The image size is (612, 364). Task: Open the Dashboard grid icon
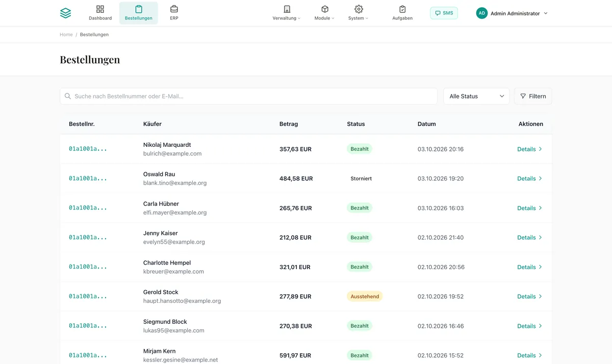click(100, 9)
